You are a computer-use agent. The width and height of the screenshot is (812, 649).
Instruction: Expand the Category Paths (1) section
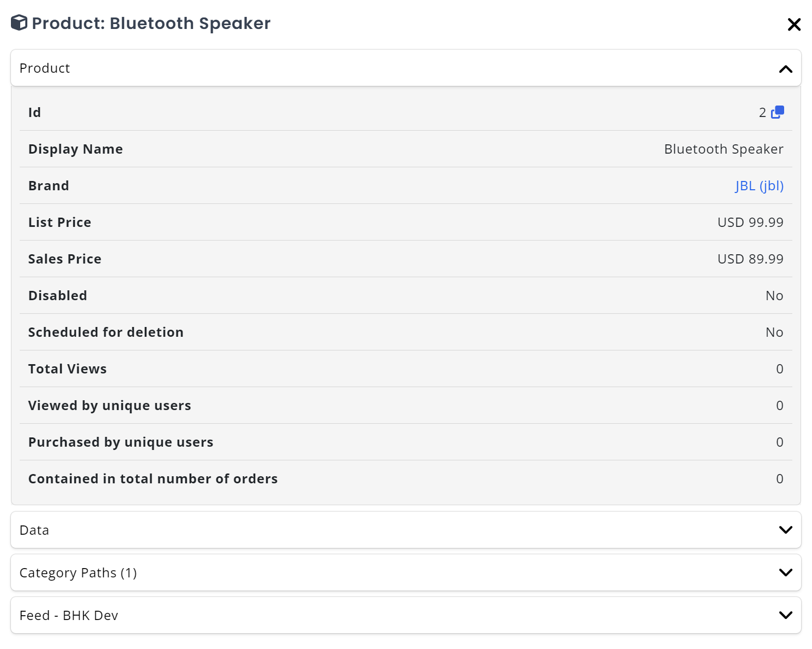pyautogui.click(x=786, y=572)
